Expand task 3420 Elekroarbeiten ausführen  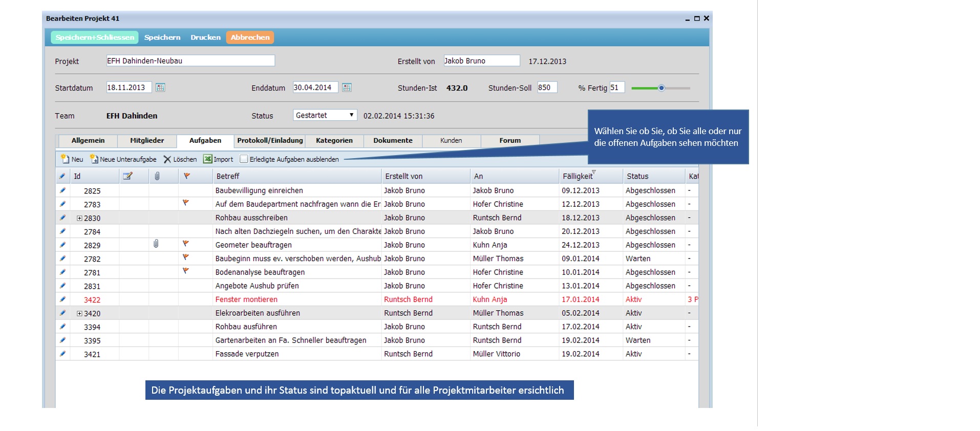(79, 313)
